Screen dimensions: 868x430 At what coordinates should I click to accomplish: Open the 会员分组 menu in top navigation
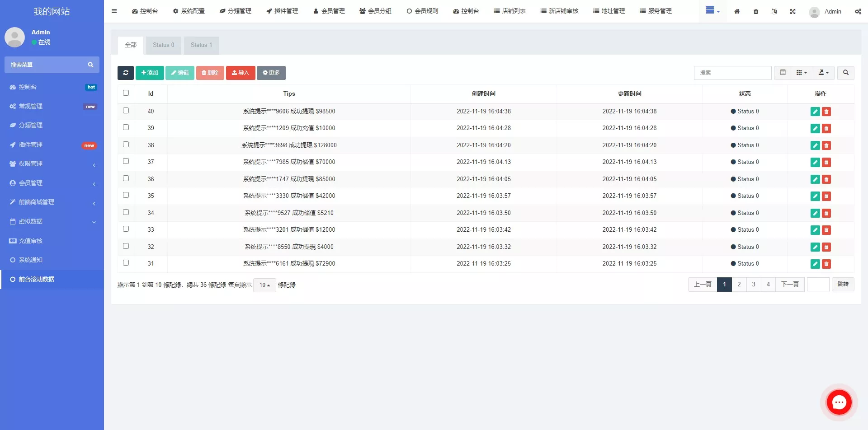(x=376, y=11)
